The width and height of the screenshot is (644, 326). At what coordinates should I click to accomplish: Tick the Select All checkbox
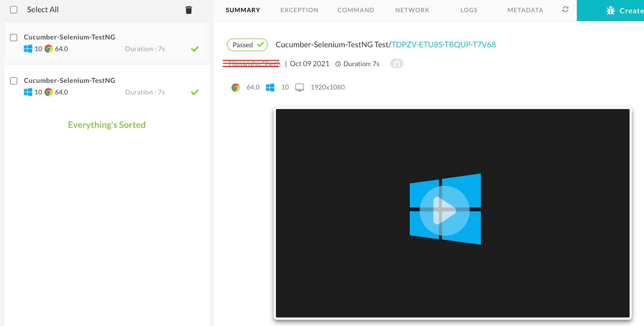[14, 10]
